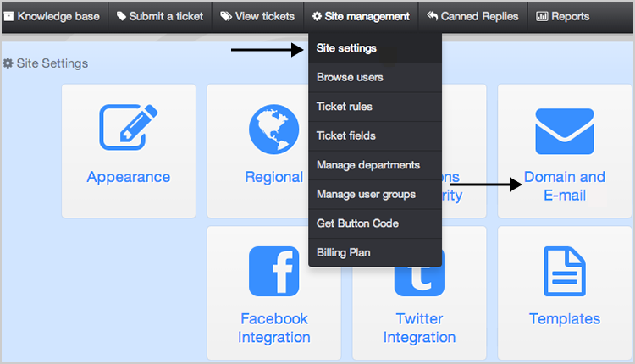Open Ticket fields from the menu
The width and height of the screenshot is (635, 364).
pyautogui.click(x=345, y=135)
